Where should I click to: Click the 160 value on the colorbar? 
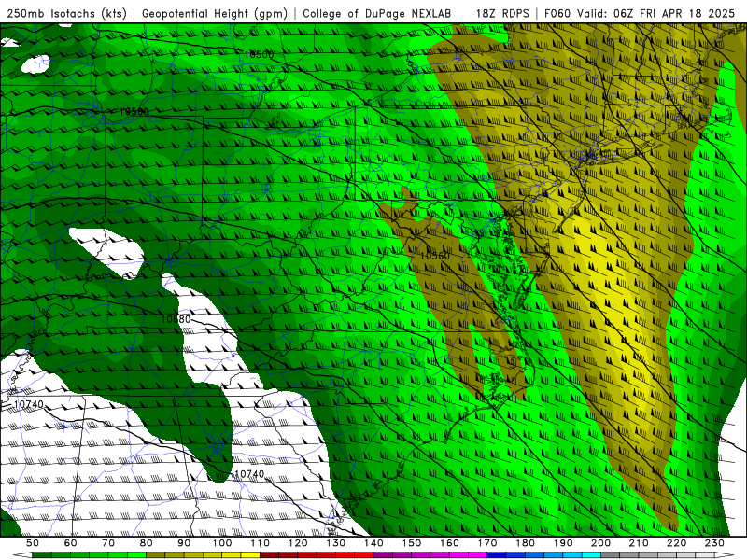pos(449,543)
